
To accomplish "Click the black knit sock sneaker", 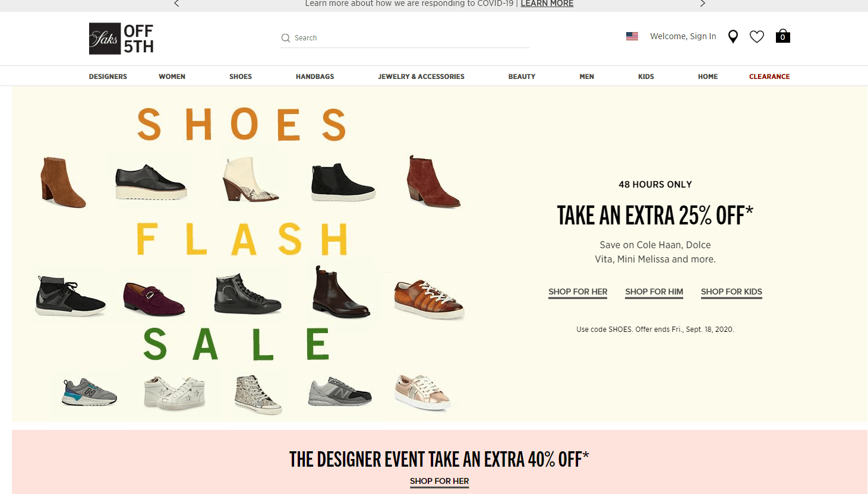I will point(70,296).
